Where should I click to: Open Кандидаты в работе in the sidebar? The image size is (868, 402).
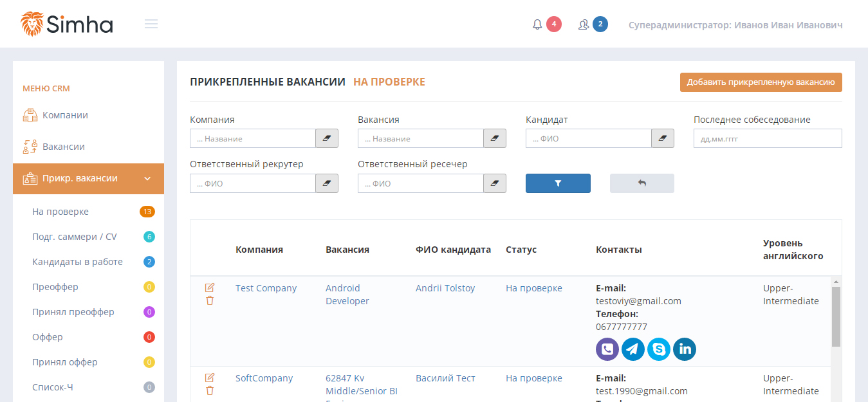[x=77, y=261]
